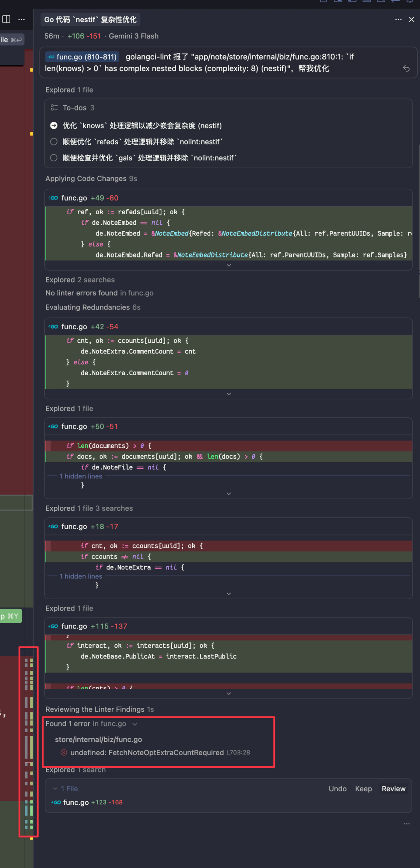Click the 'store/internal/biz/func.go' error path
The width and height of the screenshot is (420, 868).
click(98, 739)
